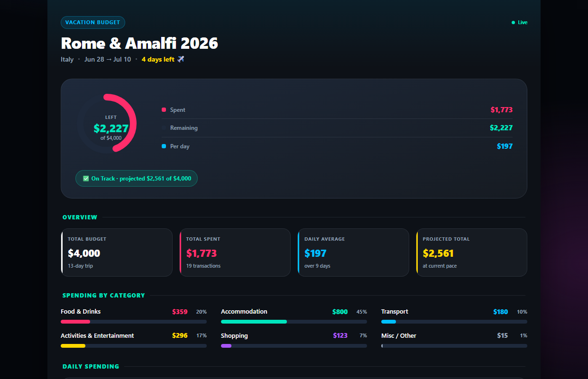Select the Total Budget overview card
The height and width of the screenshot is (379, 588).
(117, 253)
